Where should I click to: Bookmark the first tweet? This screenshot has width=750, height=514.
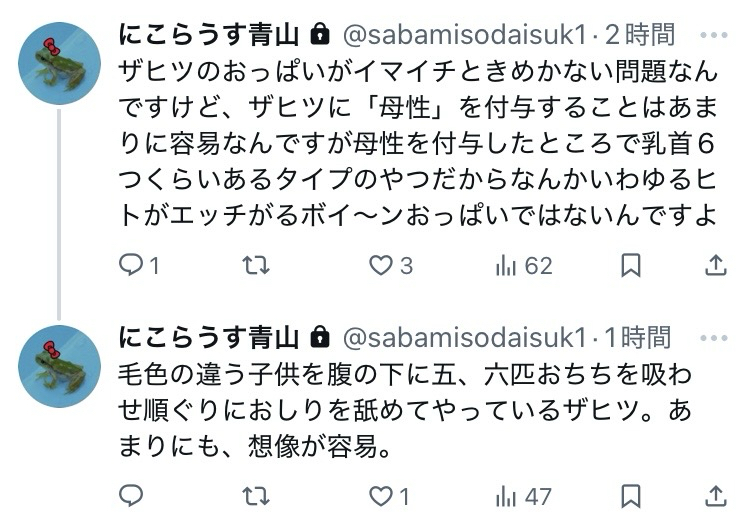point(631,265)
